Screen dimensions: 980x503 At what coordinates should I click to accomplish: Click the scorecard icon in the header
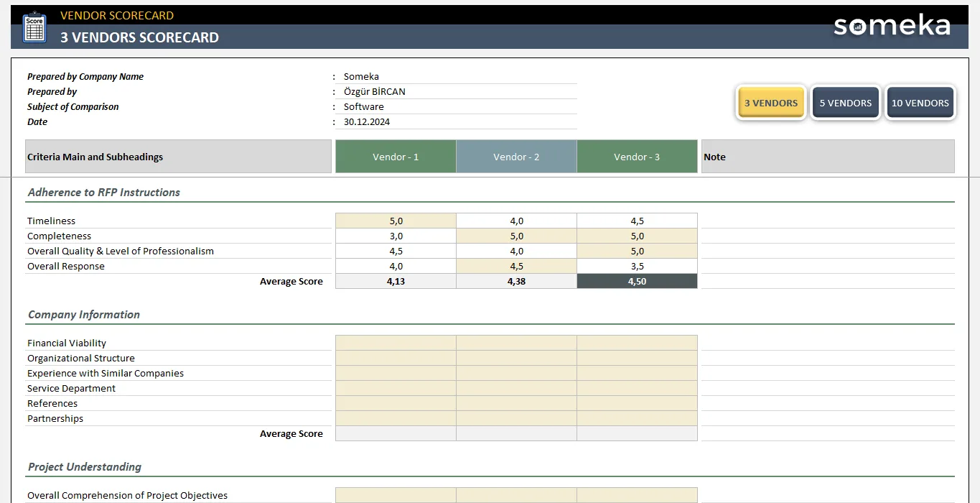coord(34,27)
